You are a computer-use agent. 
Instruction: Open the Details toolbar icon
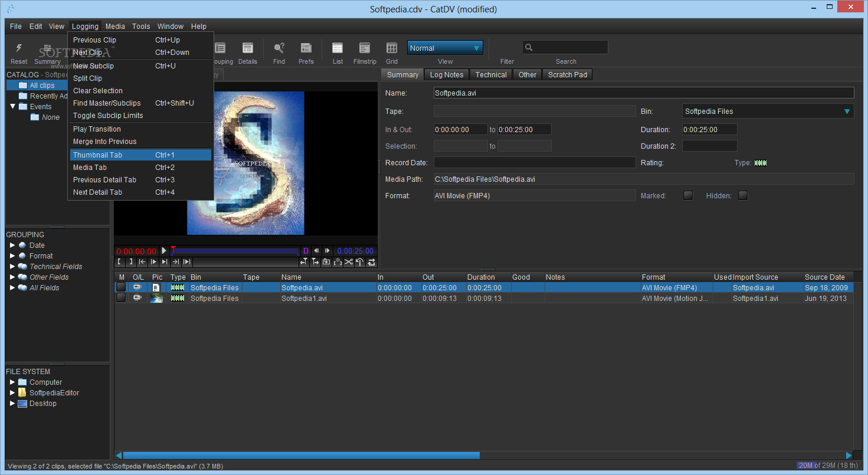[248, 48]
